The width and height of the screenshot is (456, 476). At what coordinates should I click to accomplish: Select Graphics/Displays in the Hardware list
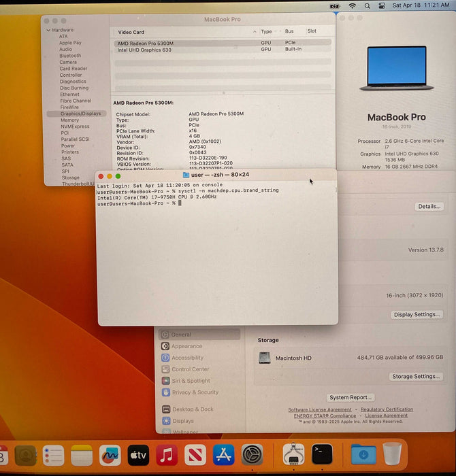(76, 114)
